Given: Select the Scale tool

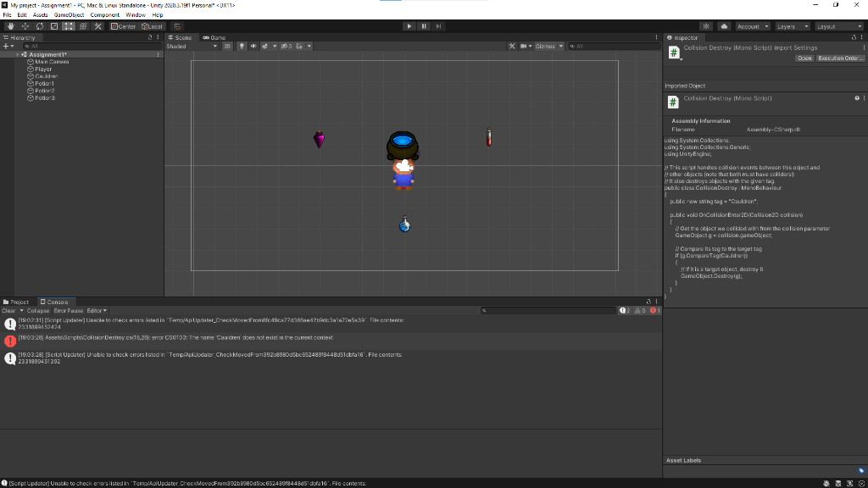Looking at the screenshot, I should point(54,26).
